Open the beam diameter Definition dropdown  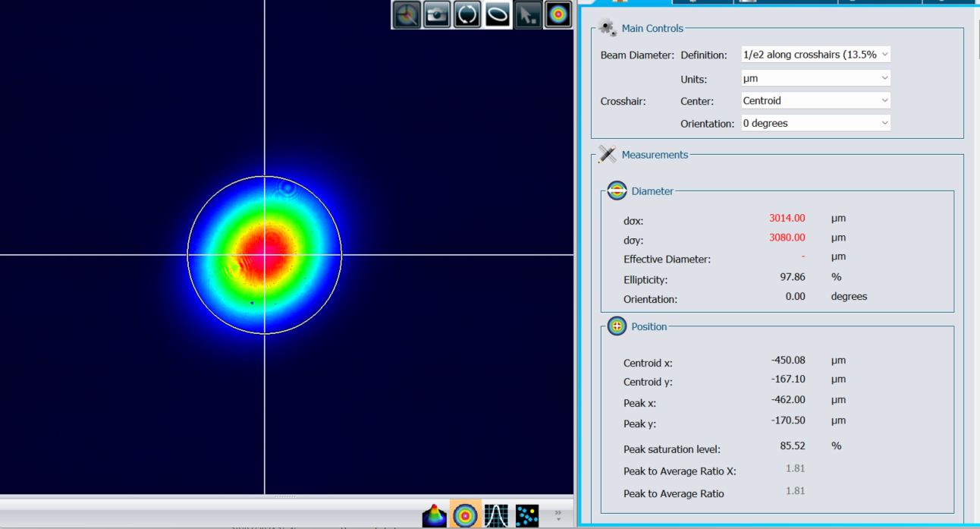815,55
